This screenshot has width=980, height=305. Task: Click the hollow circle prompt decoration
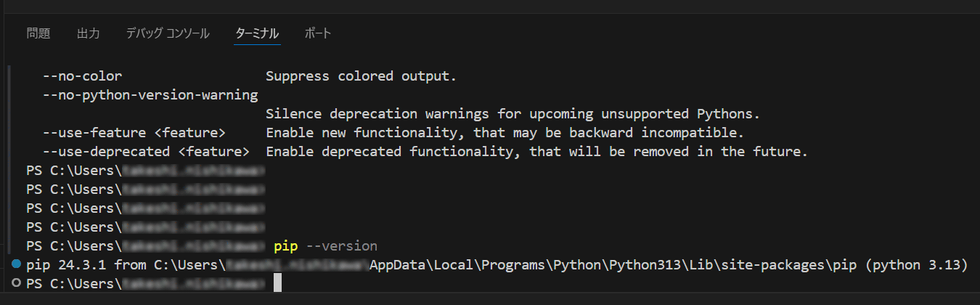17,283
